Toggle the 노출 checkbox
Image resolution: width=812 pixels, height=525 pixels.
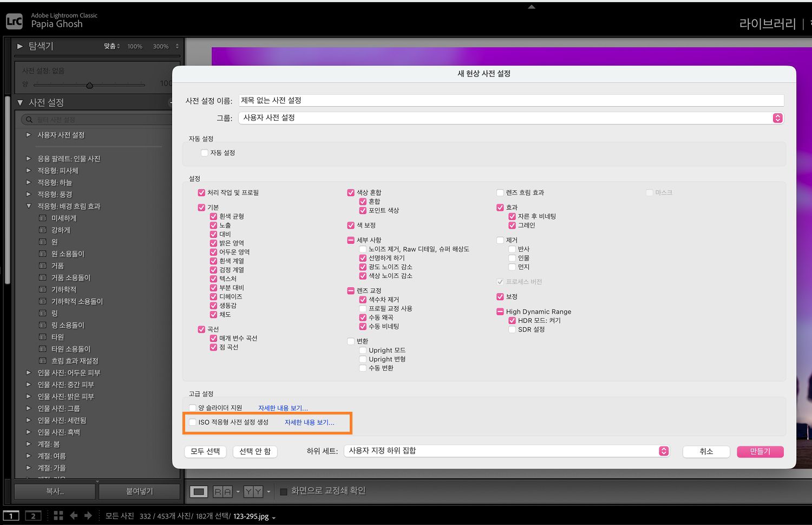213,225
